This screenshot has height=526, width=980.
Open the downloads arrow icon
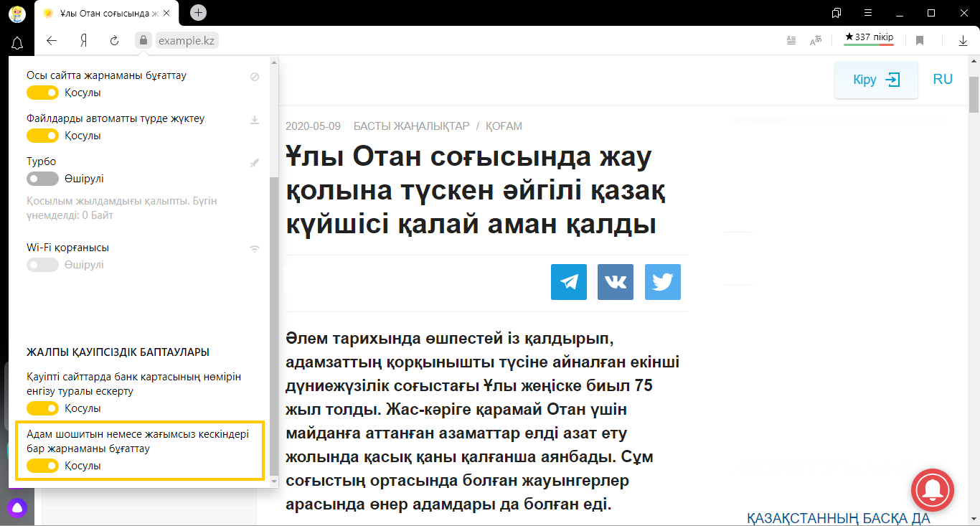pyautogui.click(x=963, y=41)
